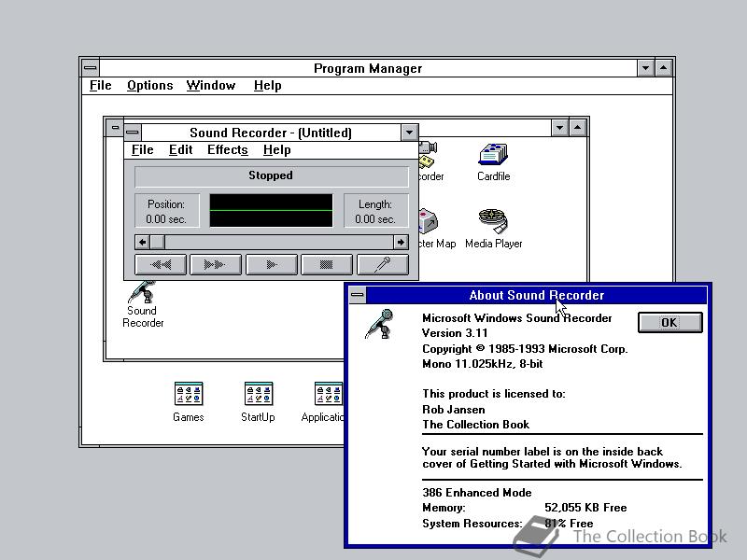
Task: Select the StartUp program group icon
Action: click(258, 401)
